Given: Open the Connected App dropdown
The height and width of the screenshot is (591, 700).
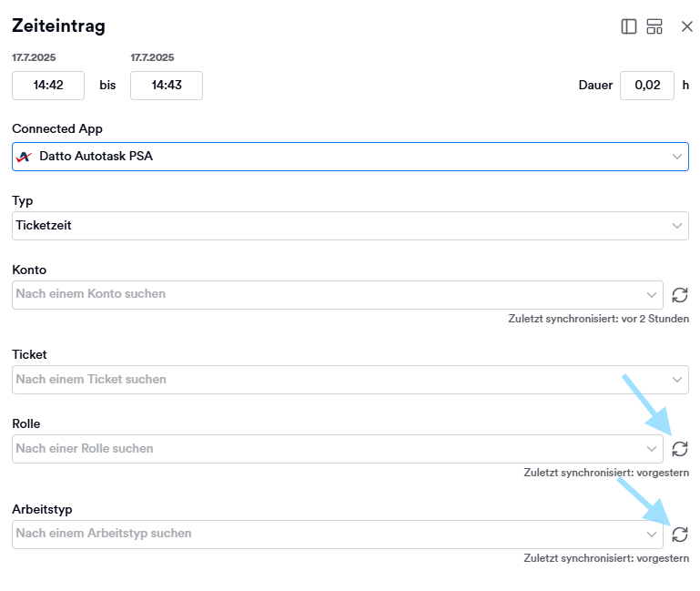Looking at the screenshot, I should (350, 157).
